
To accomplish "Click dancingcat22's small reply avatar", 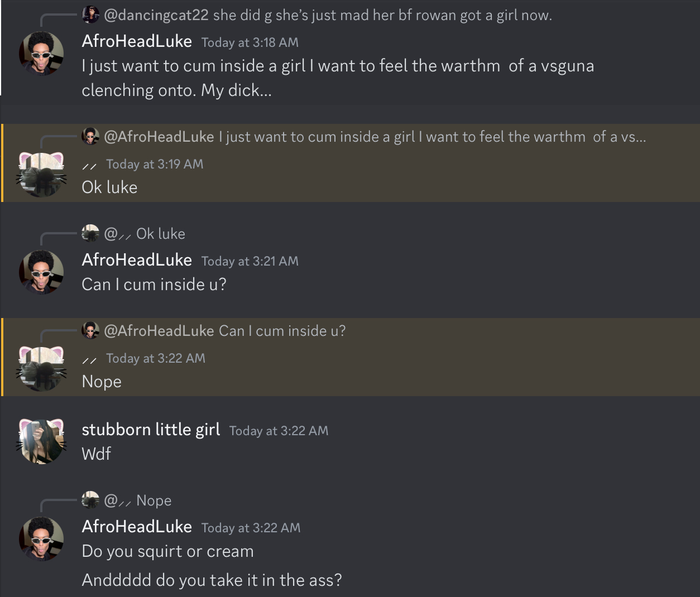I will 90,15.
